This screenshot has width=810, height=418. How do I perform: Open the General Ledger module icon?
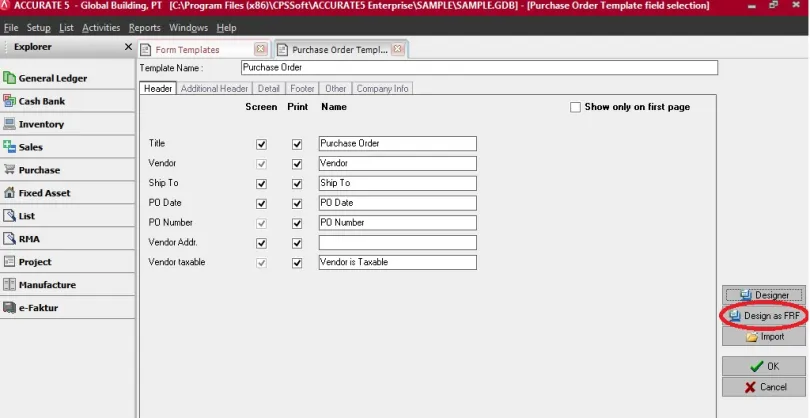10,78
